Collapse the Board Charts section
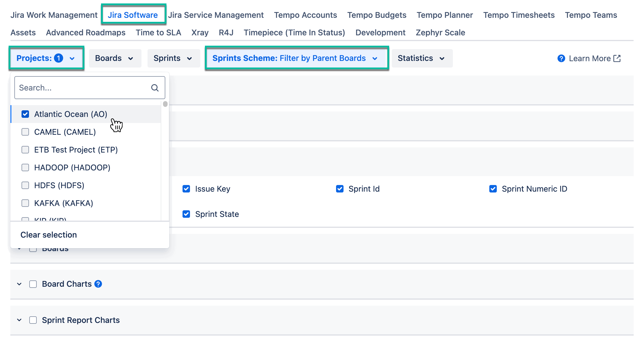Screen dimensions: 644x339 coord(19,284)
